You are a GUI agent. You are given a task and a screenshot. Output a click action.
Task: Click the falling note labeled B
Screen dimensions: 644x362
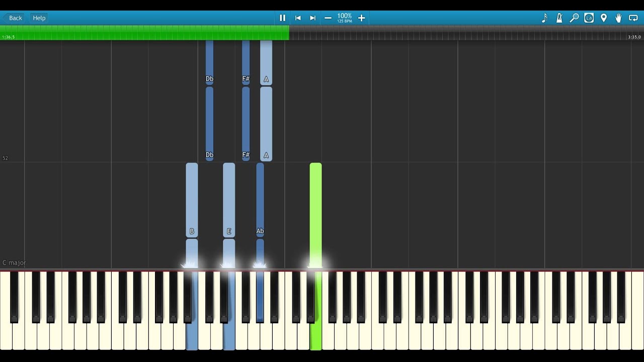point(192,200)
